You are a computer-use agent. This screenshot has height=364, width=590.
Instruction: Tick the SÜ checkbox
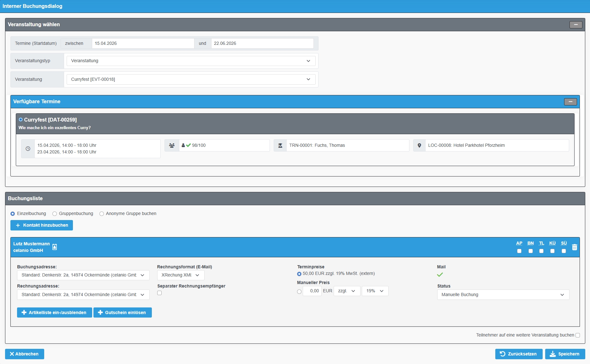[x=564, y=251]
